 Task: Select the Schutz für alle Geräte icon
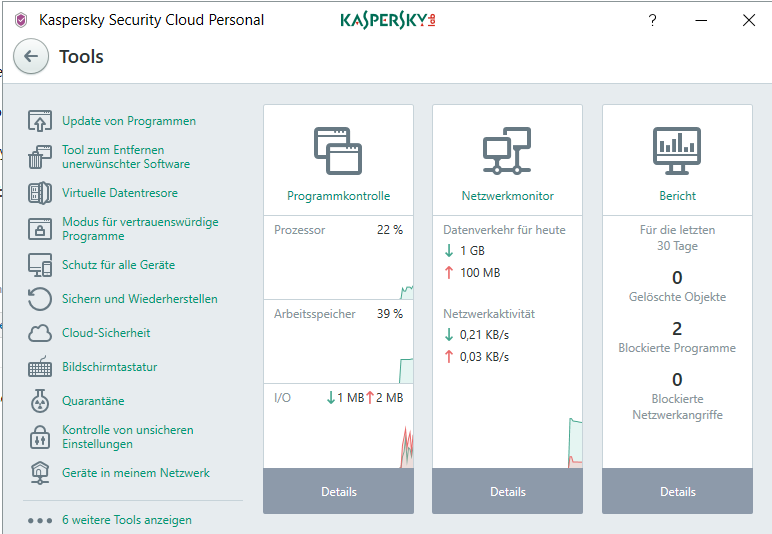[40, 265]
